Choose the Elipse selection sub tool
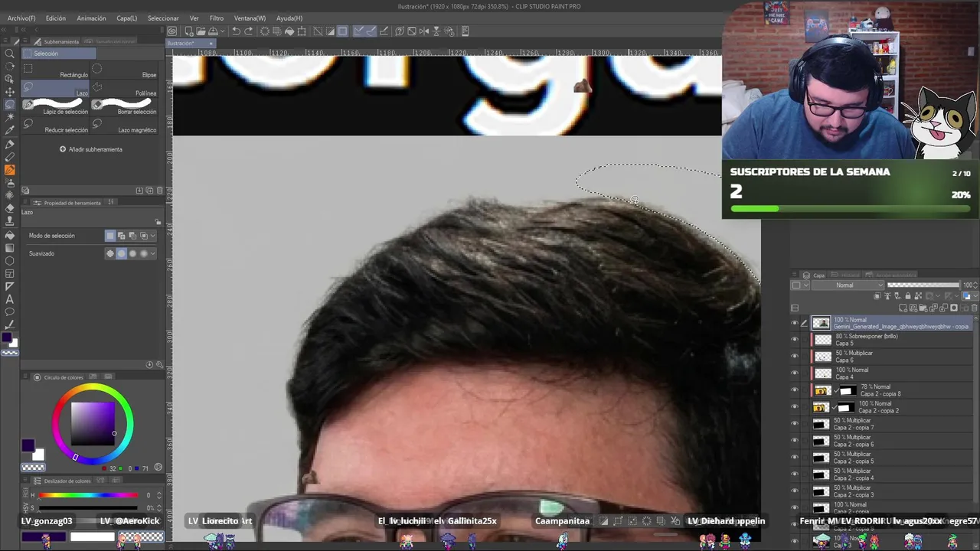 tap(125, 70)
